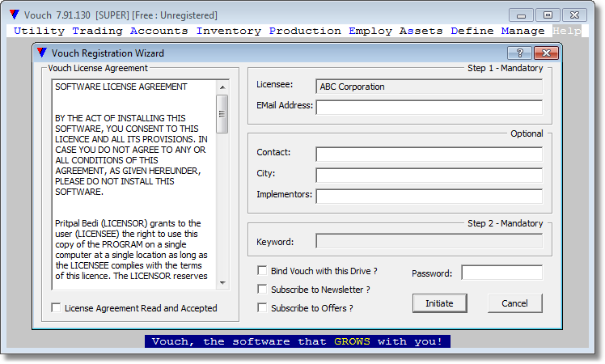This screenshot has width=605, height=364.
Task: Click the Optional group label
Action: (x=527, y=133)
